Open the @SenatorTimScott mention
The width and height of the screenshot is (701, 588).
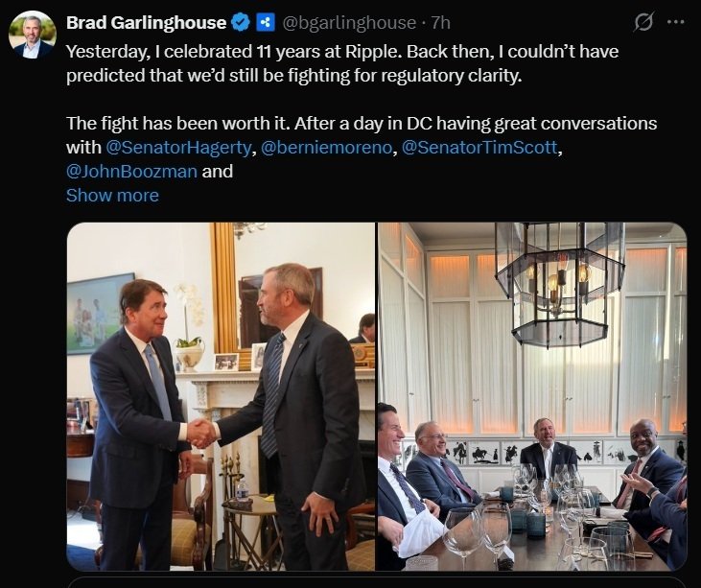tap(477, 148)
